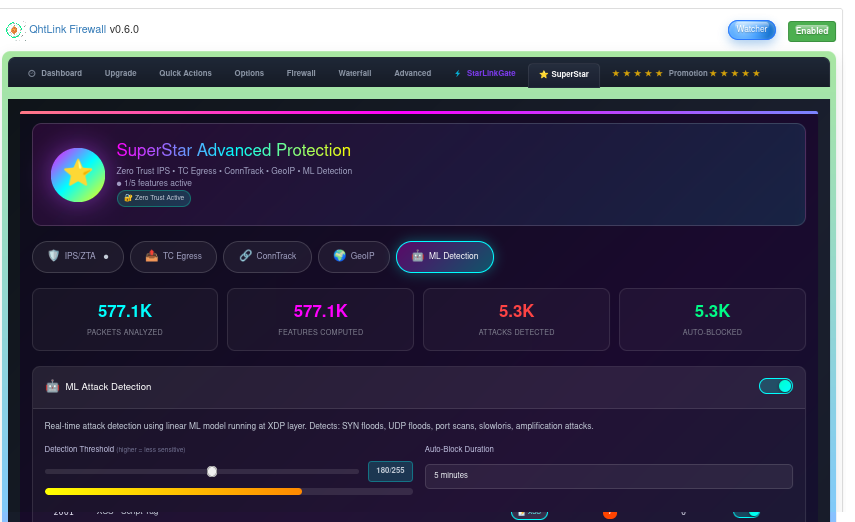
Task: Go to the Quick Actions tab
Action: [x=185, y=73]
